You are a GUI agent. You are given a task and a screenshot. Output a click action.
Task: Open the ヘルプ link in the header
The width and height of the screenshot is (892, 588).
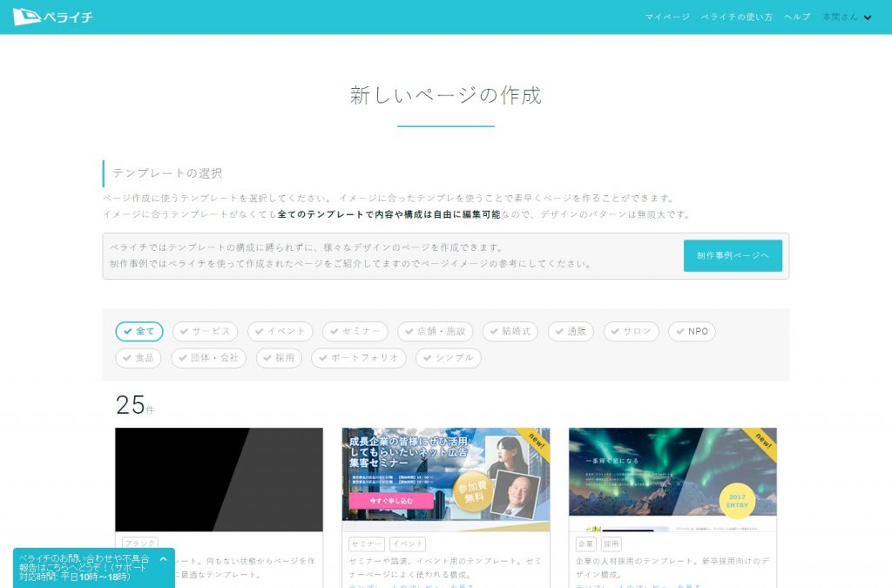point(797,17)
